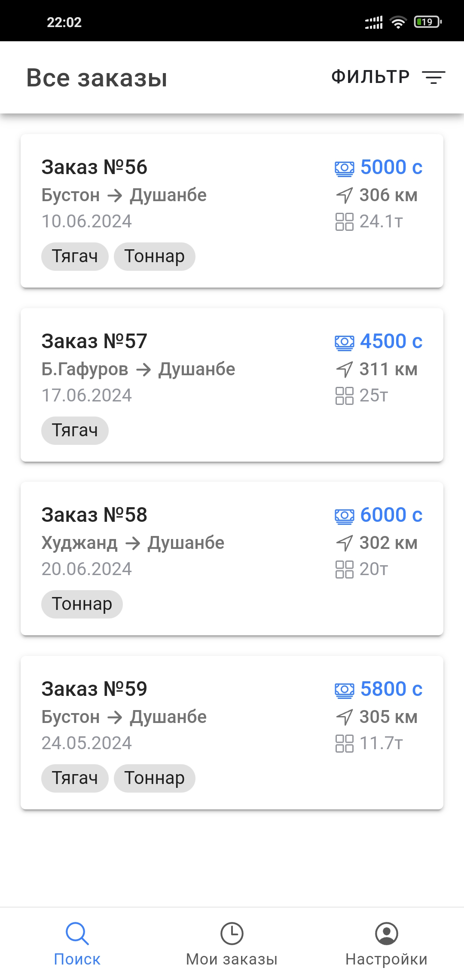Click the Wi-Fi status bar icon
The width and height of the screenshot is (464, 980).
tap(398, 22)
